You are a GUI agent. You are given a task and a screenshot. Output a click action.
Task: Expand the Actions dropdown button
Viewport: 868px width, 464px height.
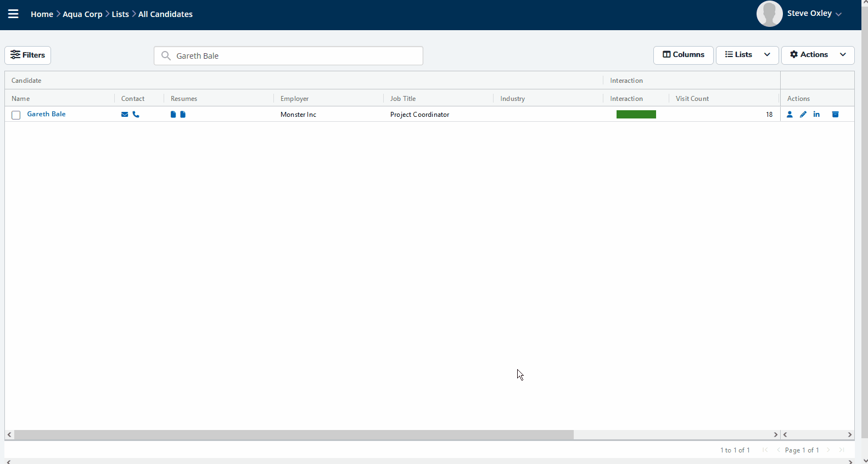817,55
